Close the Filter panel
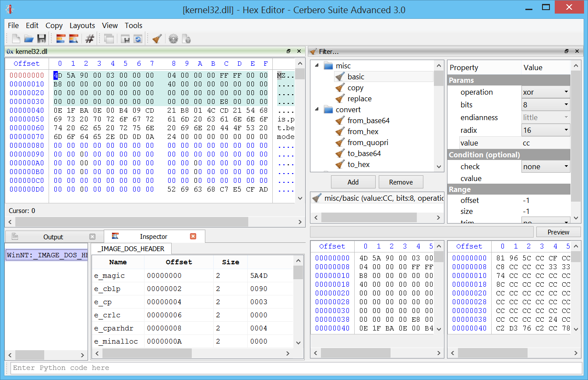The width and height of the screenshot is (588, 380). (577, 51)
